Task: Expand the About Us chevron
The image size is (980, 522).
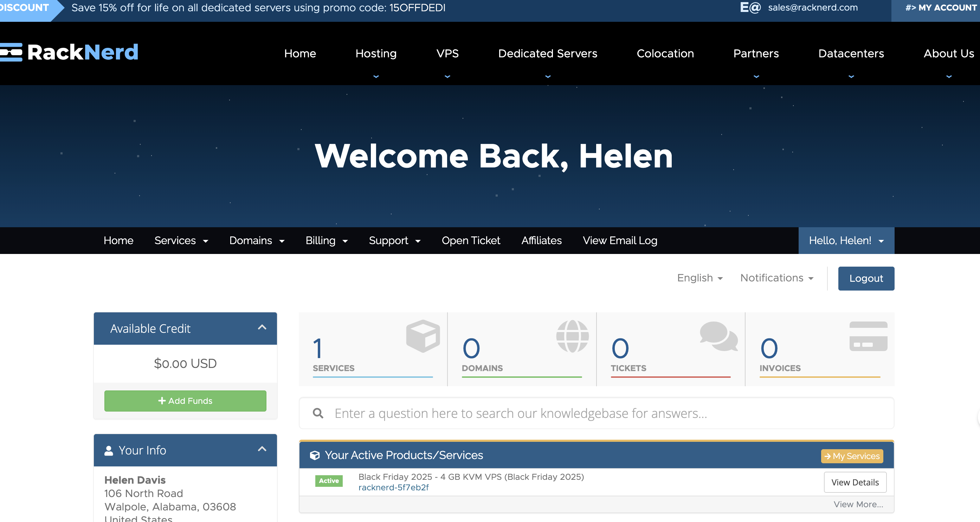Action: pos(949,77)
